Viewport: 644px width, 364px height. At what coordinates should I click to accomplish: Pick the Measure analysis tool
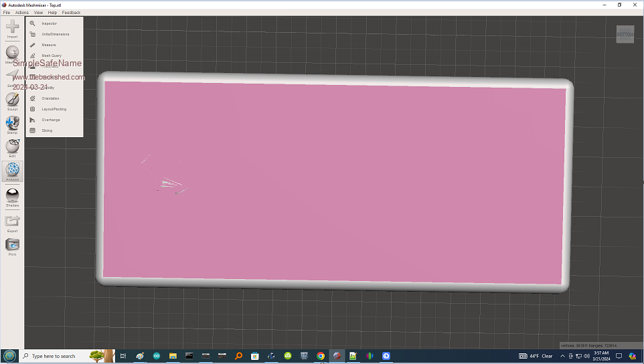pyautogui.click(x=48, y=45)
